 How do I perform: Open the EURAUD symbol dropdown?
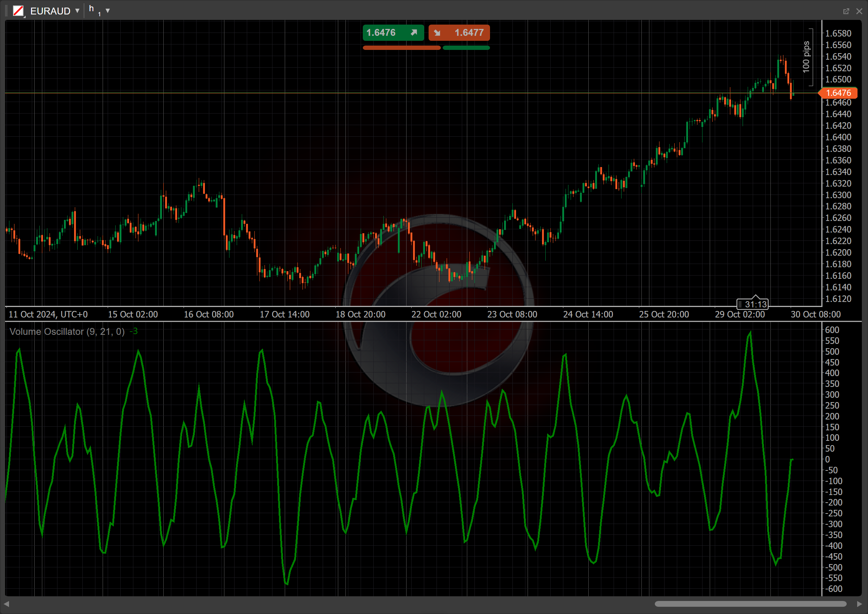click(77, 10)
